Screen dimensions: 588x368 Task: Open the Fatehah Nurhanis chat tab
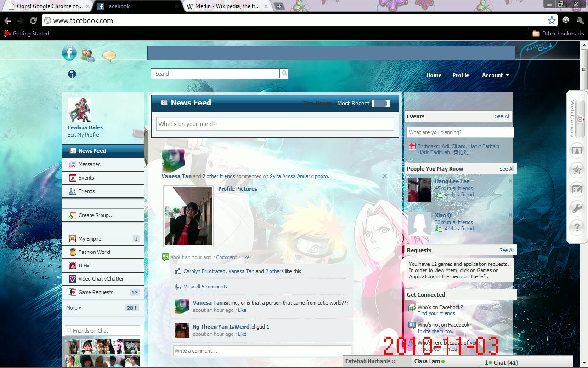coord(378,362)
